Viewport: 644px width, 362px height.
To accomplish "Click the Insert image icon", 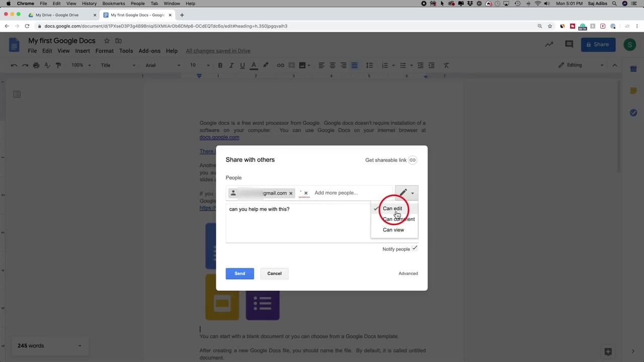I will click(302, 65).
